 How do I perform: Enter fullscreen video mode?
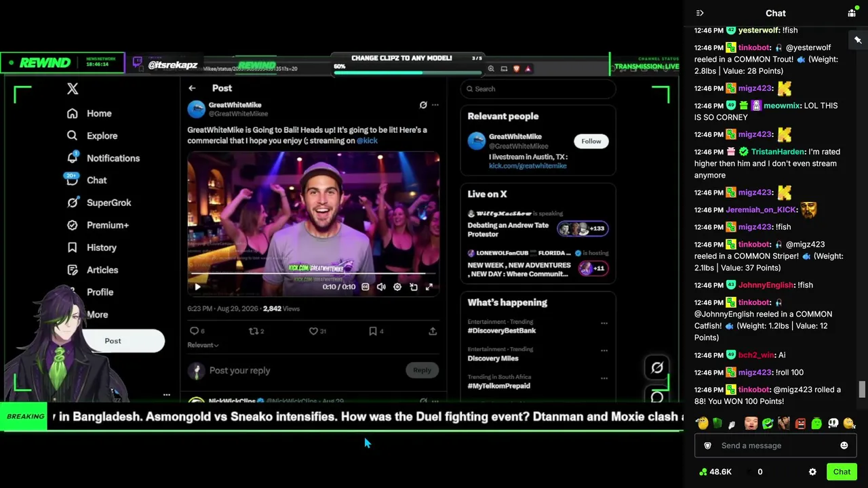point(429,287)
